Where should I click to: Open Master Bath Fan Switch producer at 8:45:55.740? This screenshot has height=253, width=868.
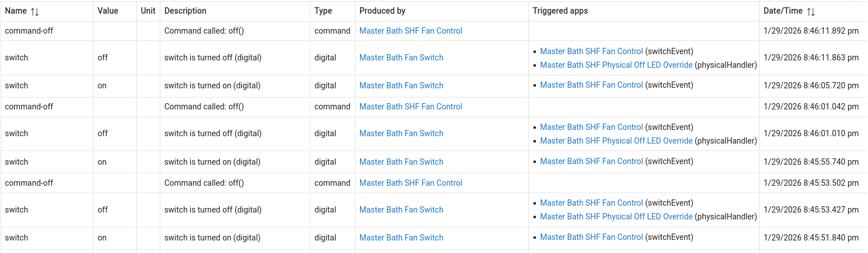point(401,162)
